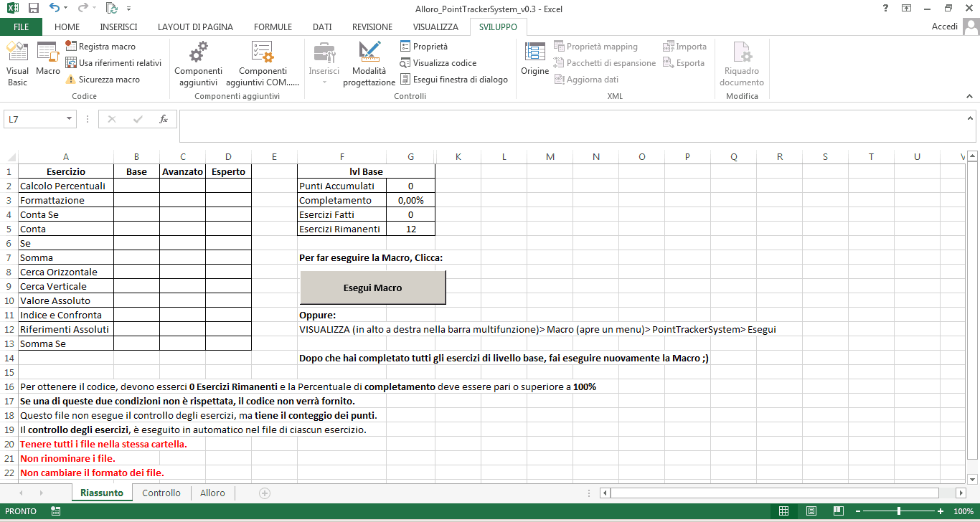The image size is (980, 522).
Task: Start Registra macro recording
Action: 100,47
